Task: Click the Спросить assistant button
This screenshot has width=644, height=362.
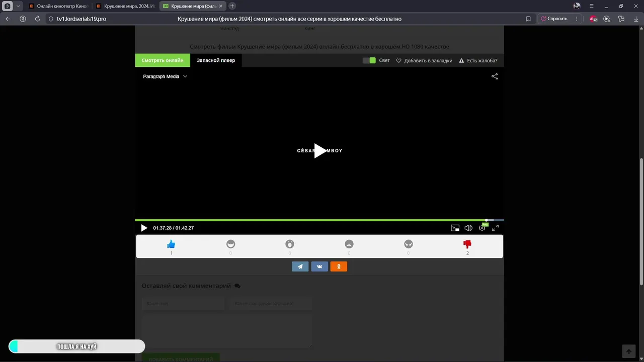Action: [554, 19]
